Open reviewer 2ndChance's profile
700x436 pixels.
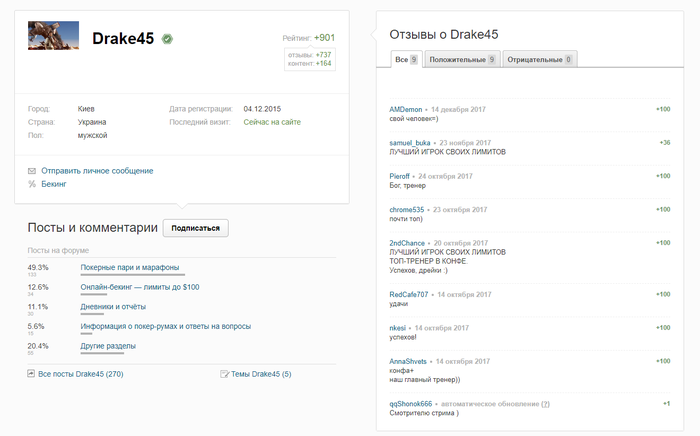tap(407, 243)
